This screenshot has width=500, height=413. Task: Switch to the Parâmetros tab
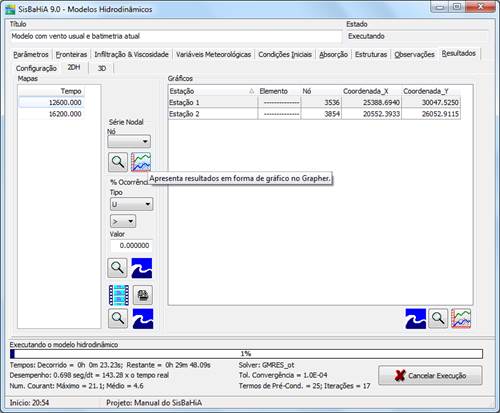[x=31, y=54]
